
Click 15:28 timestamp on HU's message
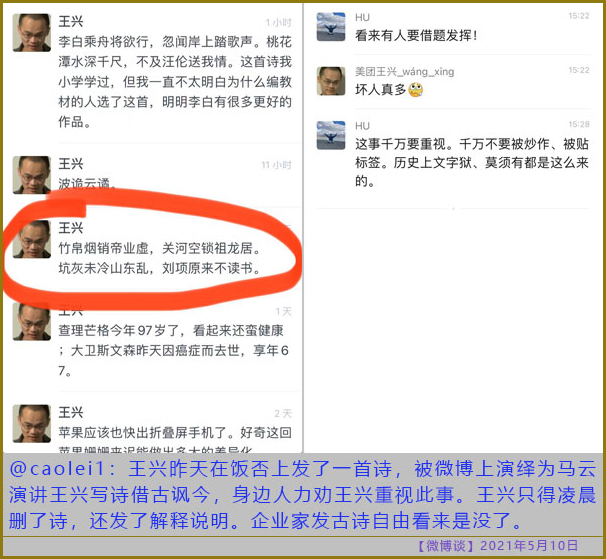pyautogui.click(x=579, y=124)
